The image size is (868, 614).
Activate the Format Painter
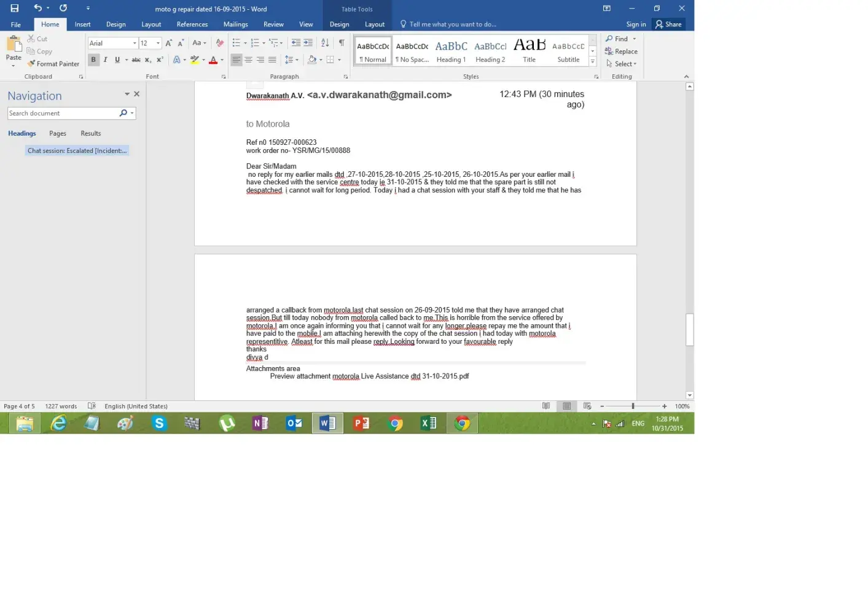point(53,64)
